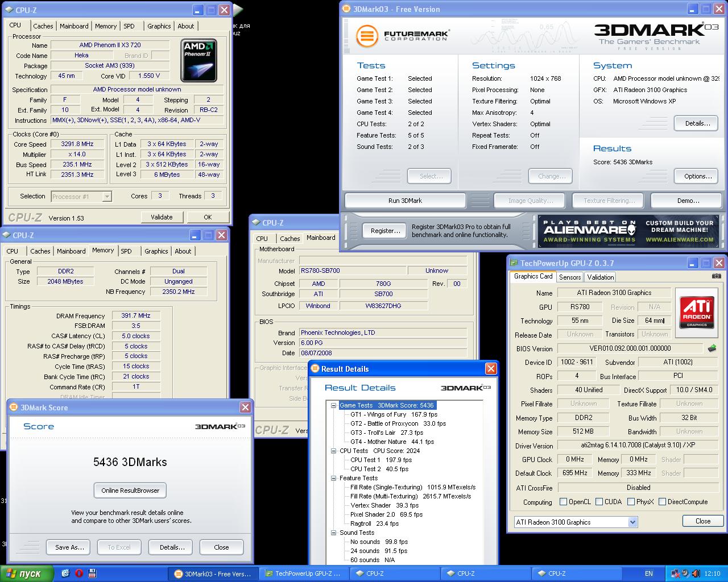The width and height of the screenshot is (728, 582).
Task: Switch to TechPowerUp GPU-Z taskbar button
Action: (305, 573)
